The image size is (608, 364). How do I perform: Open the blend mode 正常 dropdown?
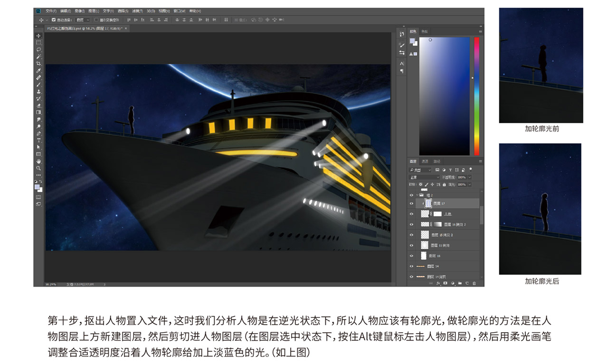click(x=425, y=177)
